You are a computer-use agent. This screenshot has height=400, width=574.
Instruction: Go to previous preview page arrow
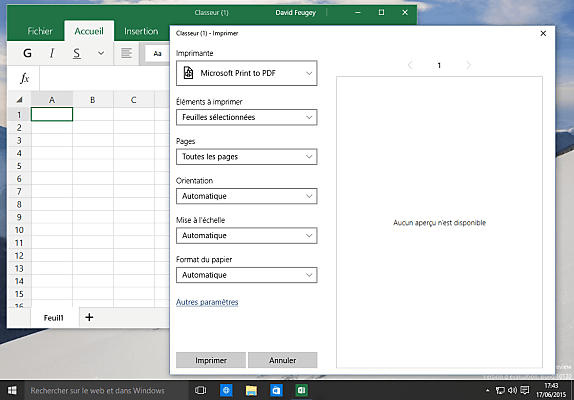[410, 66]
